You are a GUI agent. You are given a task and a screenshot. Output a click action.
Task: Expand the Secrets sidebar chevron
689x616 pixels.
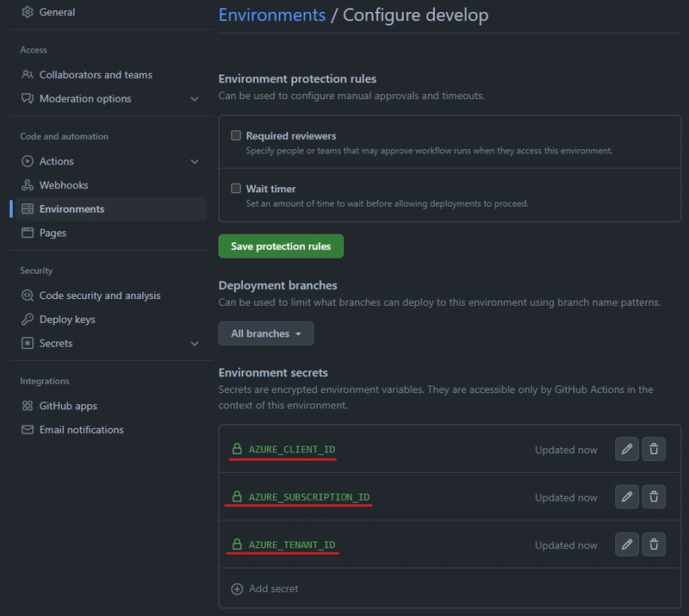pyautogui.click(x=195, y=344)
